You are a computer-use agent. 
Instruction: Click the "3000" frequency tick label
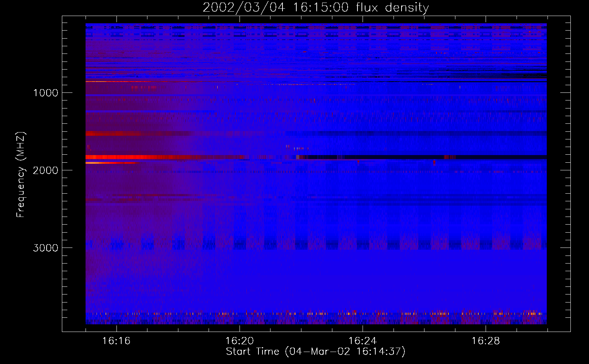point(46,248)
